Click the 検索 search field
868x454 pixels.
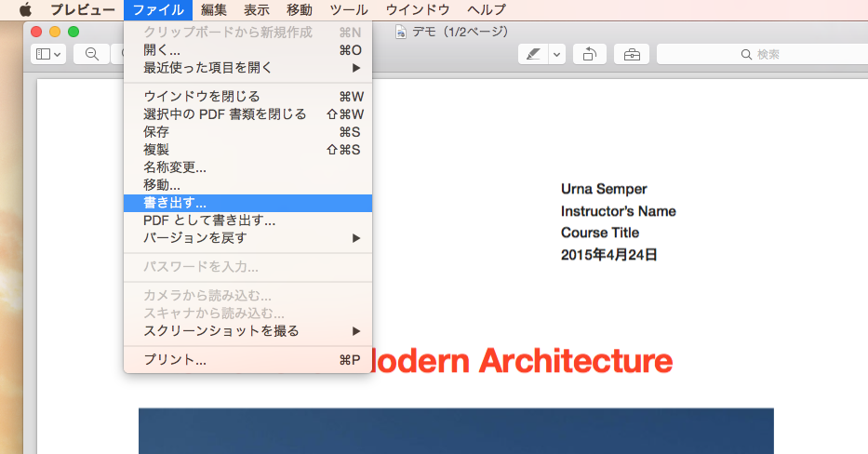(762, 54)
